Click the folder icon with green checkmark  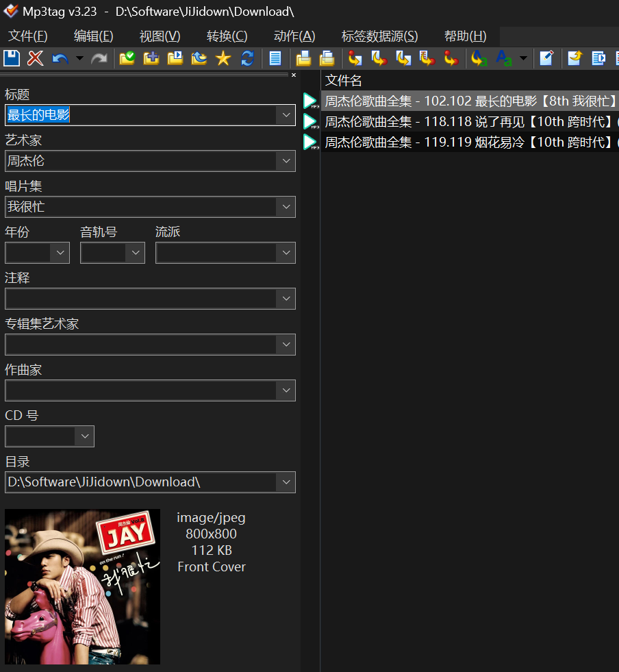coord(127,58)
